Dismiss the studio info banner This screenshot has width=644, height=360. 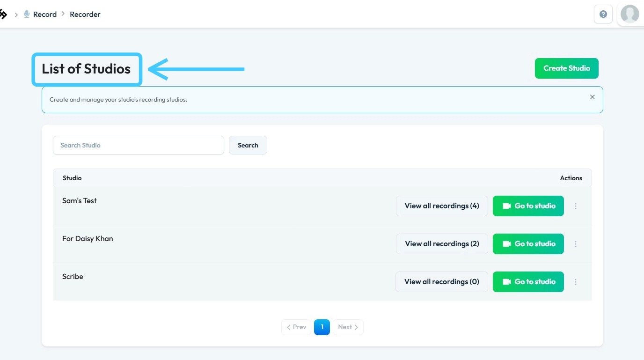pos(592,97)
